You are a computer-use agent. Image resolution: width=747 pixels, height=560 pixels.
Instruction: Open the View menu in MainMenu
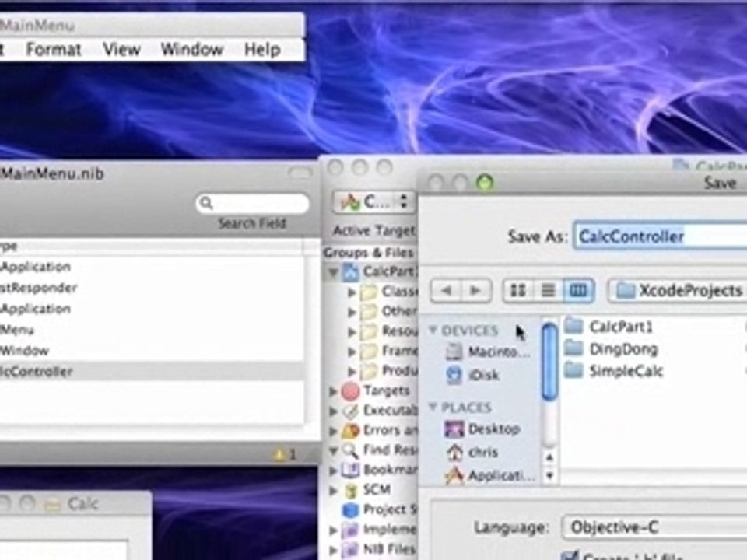pos(121,50)
